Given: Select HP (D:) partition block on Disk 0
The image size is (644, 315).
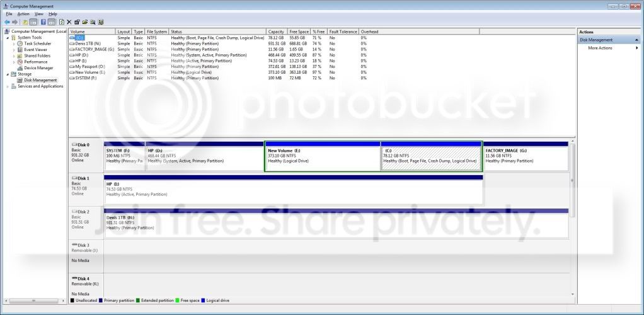Looking at the screenshot, I should pos(205,156).
